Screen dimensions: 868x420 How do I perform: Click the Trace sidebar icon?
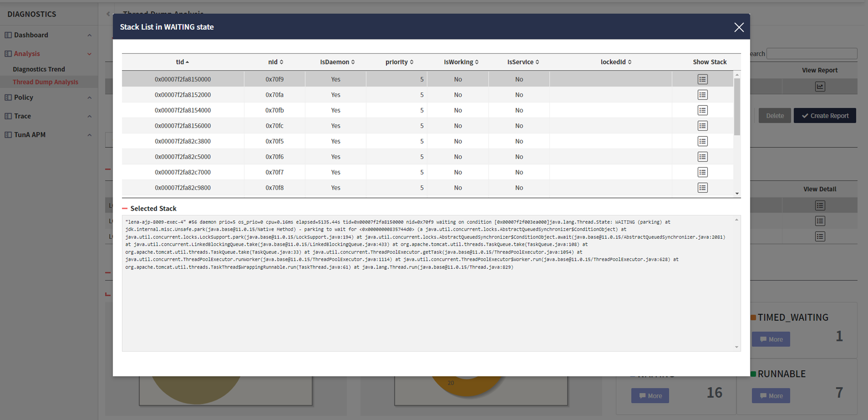[x=7, y=116]
